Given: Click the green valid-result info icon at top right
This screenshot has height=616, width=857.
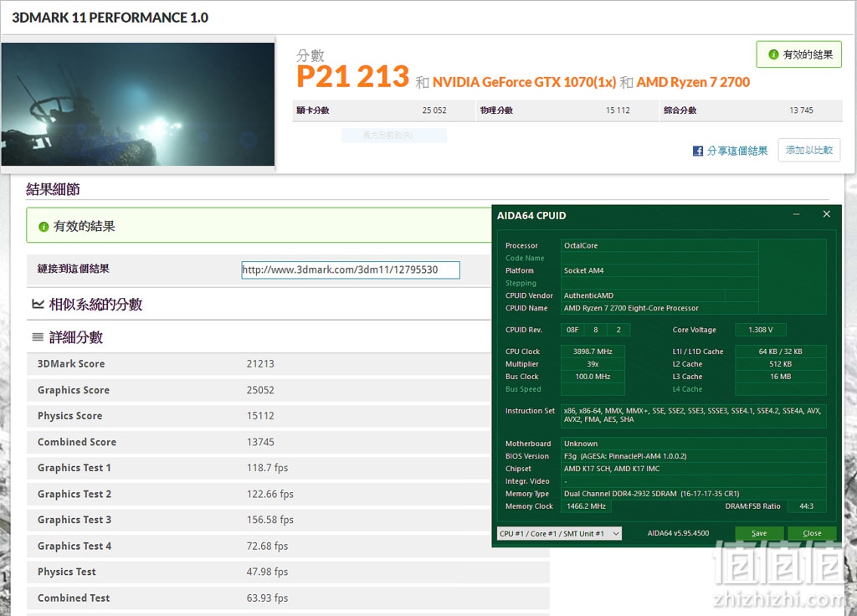Looking at the screenshot, I should pyautogui.click(x=772, y=54).
